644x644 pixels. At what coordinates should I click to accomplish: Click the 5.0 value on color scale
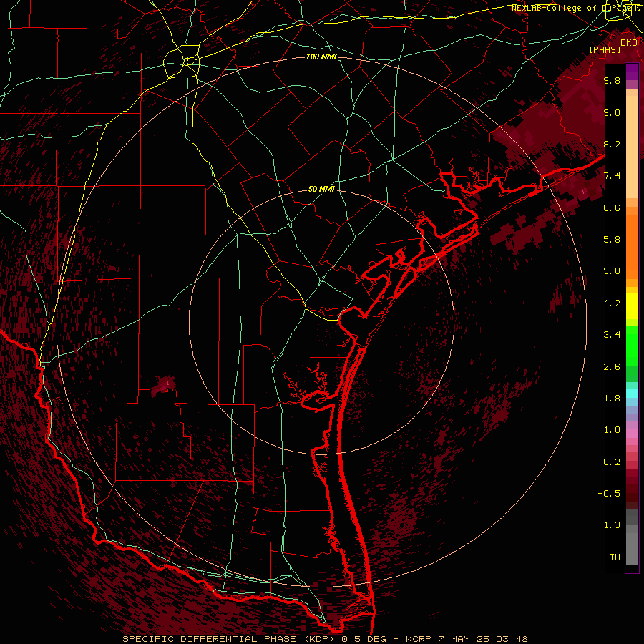612,271
